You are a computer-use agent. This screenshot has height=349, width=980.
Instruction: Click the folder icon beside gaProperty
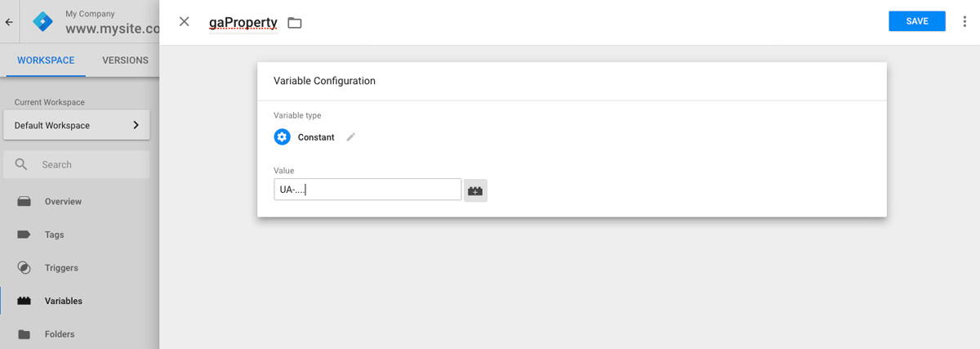[295, 23]
